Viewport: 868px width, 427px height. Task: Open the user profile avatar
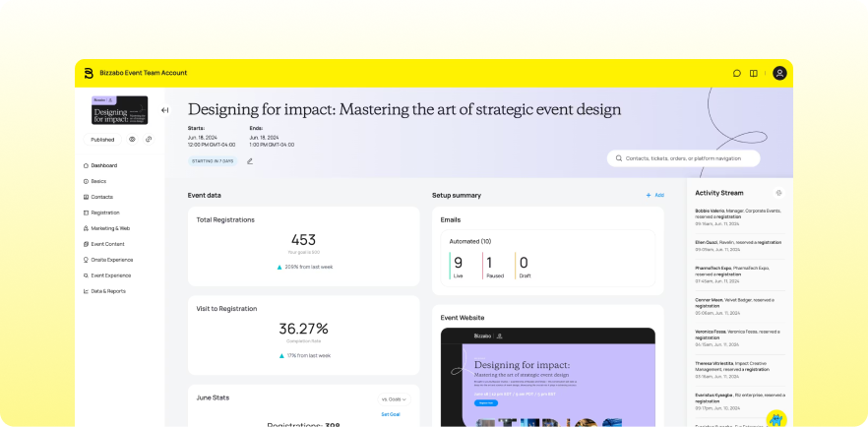pyautogui.click(x=779, y=73)
